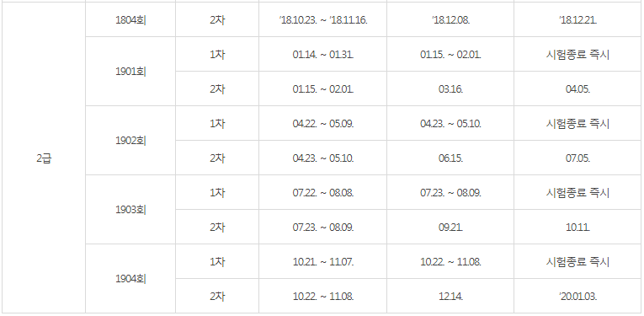The image size is (644, 316).
Task: Click the 2급 grade cell
Action: tap(44, 158)
